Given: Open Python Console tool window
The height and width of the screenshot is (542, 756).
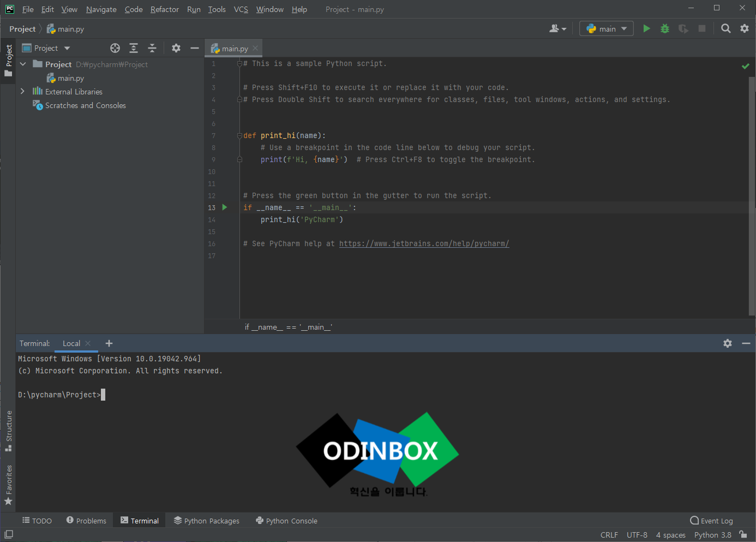Looking at the screenshot, I should (x=286, y=521).
